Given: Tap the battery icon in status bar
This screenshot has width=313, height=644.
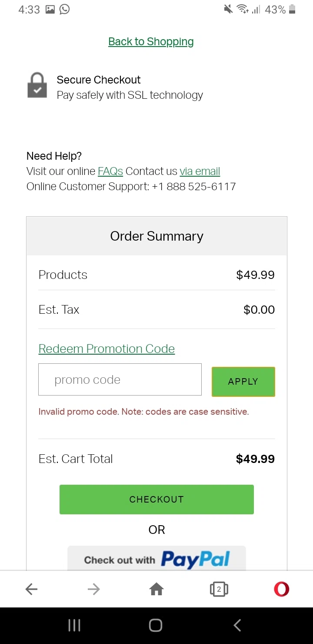Looking at the screenshot, I should pyautogui.click(x=292, y=9).
